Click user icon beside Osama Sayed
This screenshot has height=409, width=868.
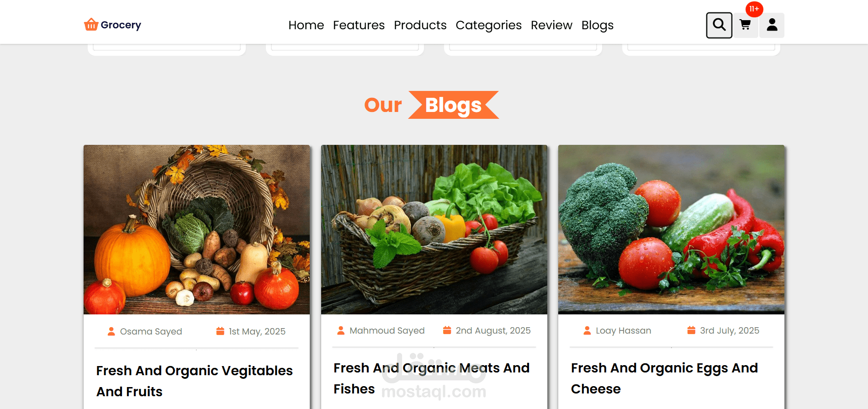click(x=111, y=331)
